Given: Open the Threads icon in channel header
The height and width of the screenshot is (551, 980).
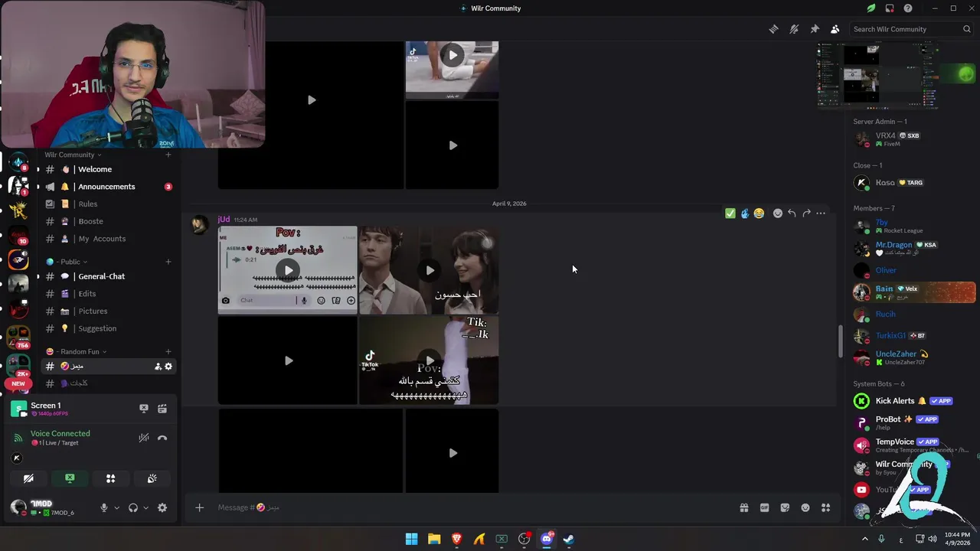Looking at the screenshot, I should click(x=773, y=29).
